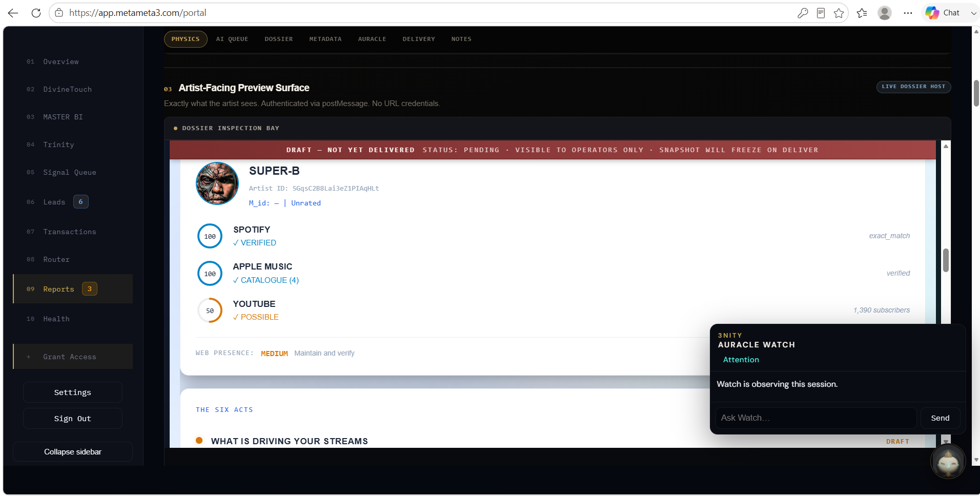Click the Apple Music 100 score ring
The height and width of the screenshot is (497, 980).
(210, 274)
